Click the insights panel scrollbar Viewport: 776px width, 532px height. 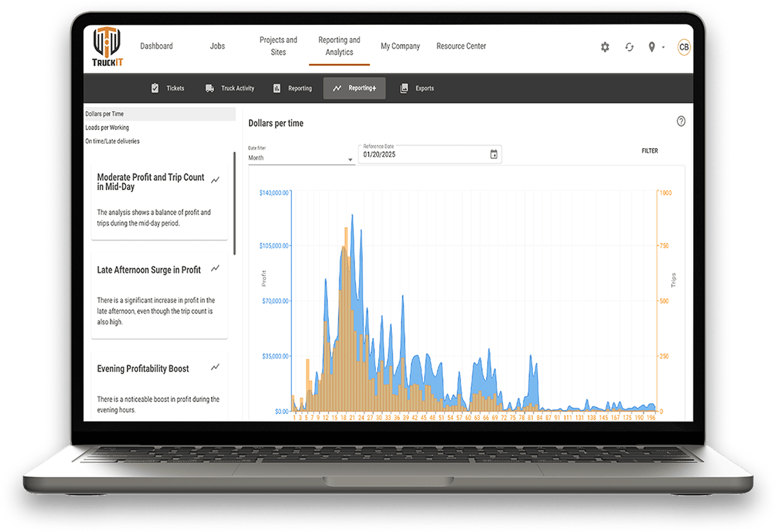(234, 203)
